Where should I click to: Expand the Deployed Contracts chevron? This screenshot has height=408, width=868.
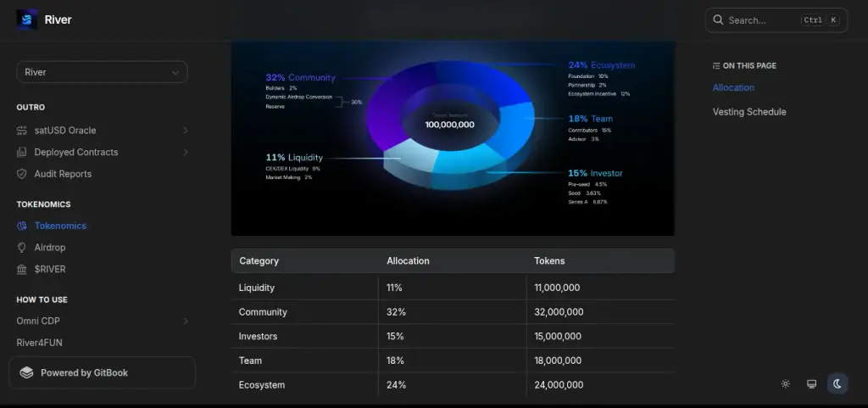coord(186,152)
